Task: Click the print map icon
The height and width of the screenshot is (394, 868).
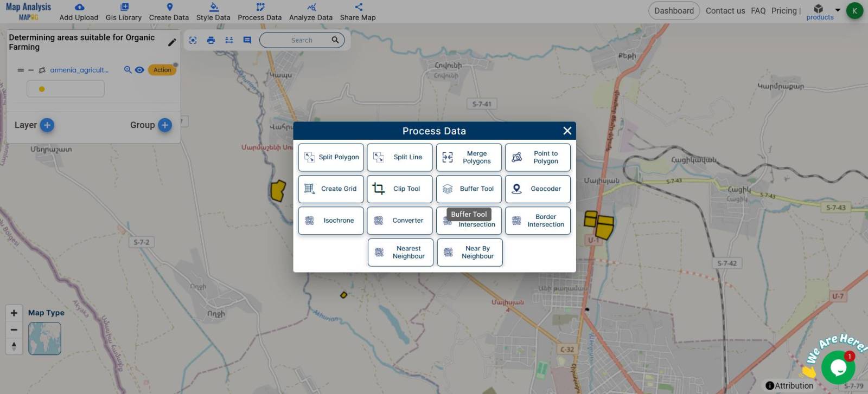Action: 211,40
